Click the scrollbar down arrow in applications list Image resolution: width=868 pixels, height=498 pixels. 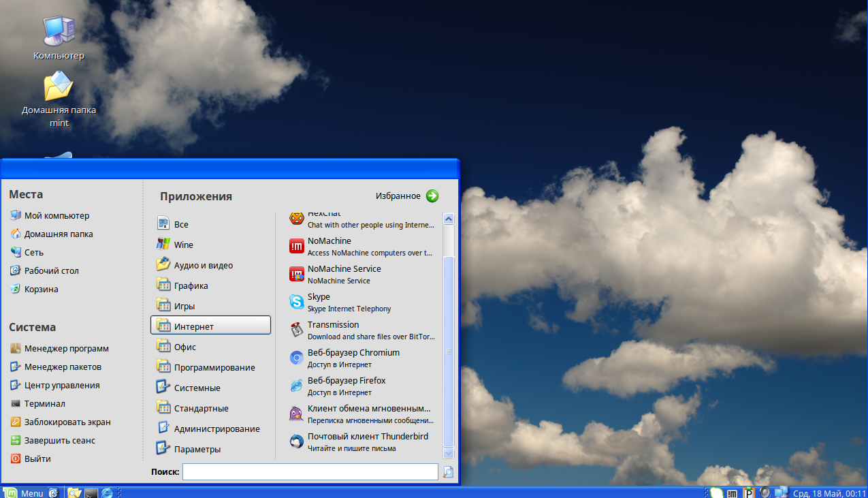[x=448, y=453]
